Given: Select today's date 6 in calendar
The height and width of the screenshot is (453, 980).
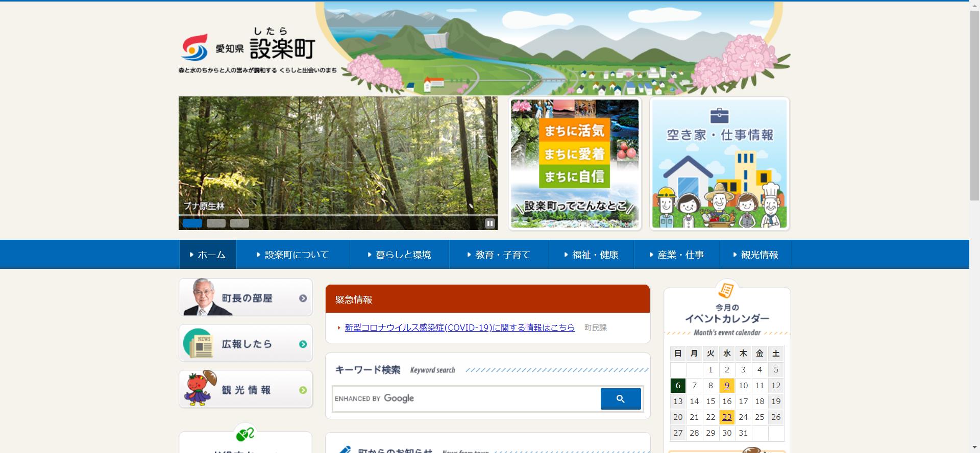Looking at the screenshot, I should [x=678, y=386].
